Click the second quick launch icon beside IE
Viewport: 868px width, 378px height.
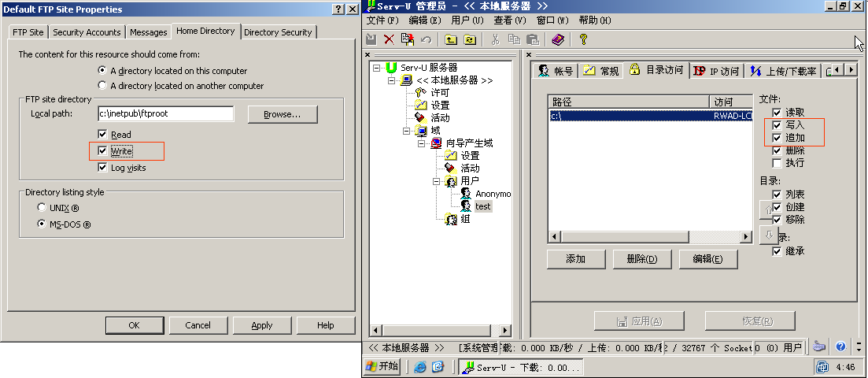coord(438,366)
